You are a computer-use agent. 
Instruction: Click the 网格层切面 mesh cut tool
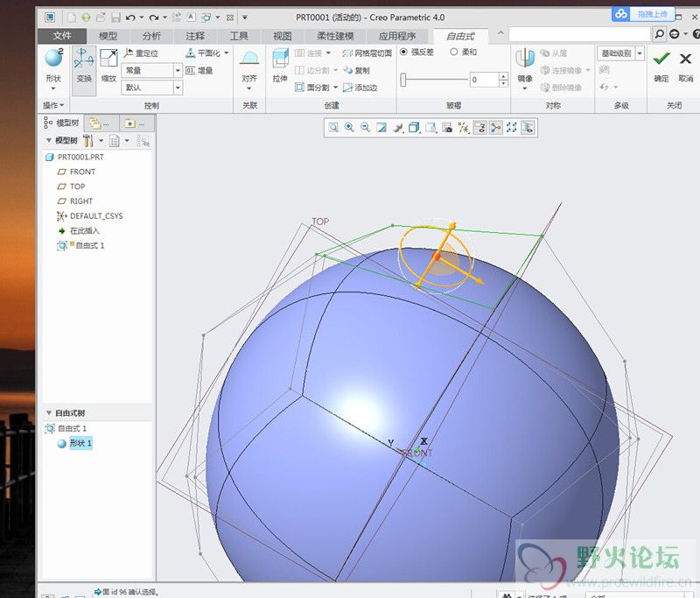pyautogui.click(x=367, y=53)
